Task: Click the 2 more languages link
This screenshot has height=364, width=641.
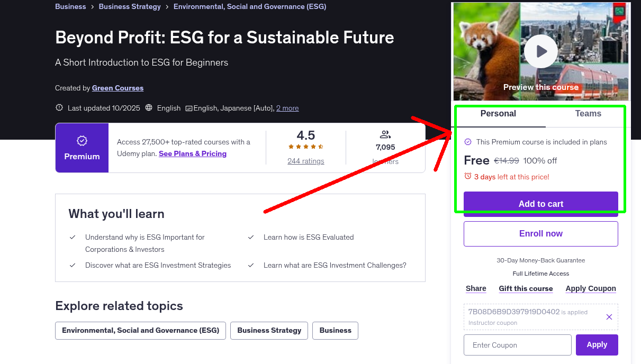Action: (x=287, y=108)
